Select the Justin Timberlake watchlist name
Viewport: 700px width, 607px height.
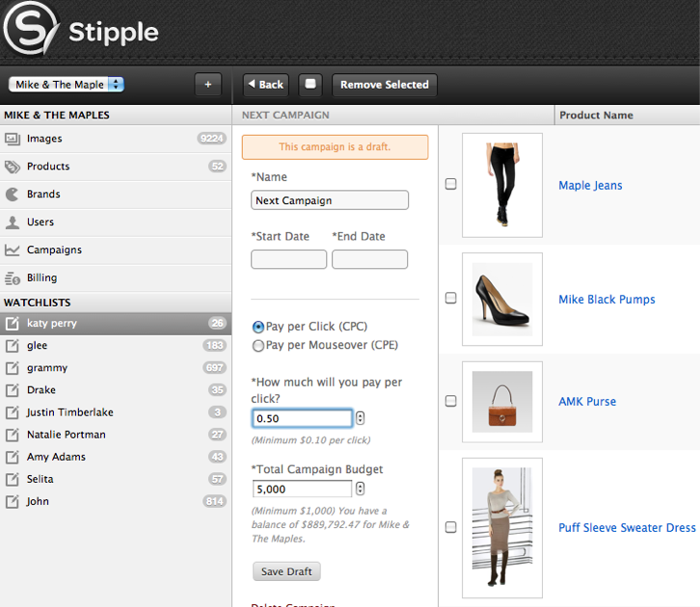point(70,412)
